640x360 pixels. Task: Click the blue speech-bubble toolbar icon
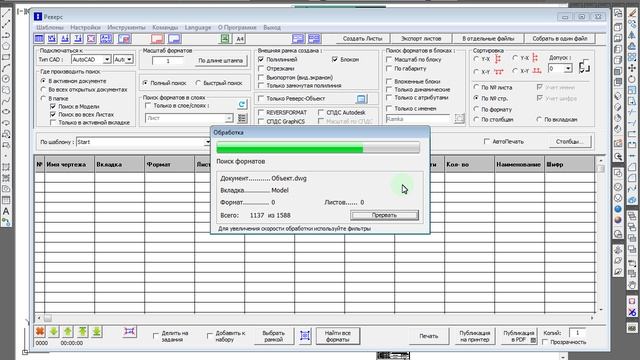174,39
